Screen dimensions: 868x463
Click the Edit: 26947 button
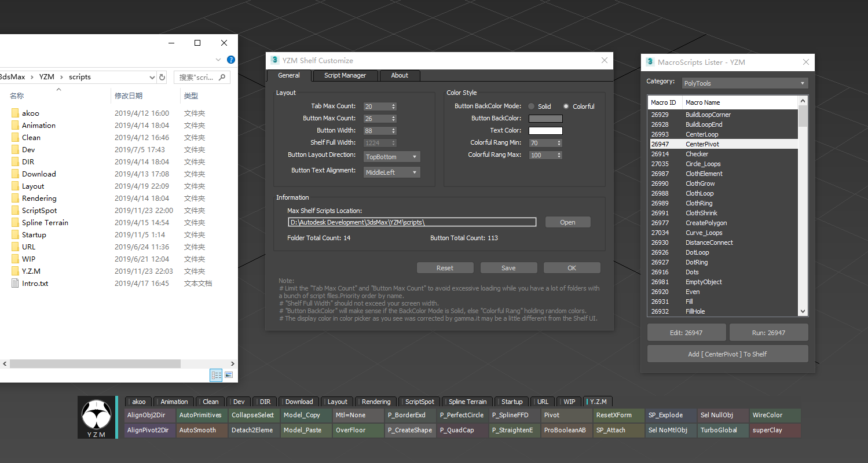(686, 333)
